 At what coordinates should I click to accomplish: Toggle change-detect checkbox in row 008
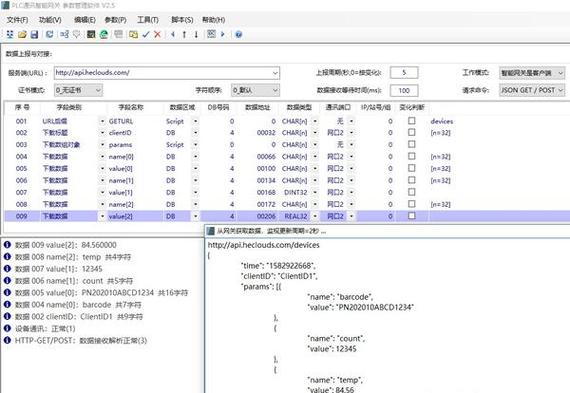[x=412, y=204]
